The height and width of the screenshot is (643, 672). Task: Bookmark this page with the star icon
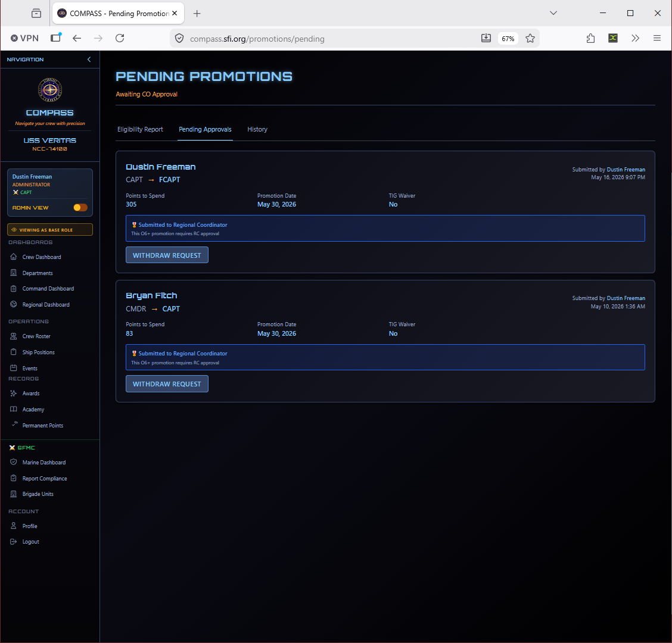pos(530,38)
